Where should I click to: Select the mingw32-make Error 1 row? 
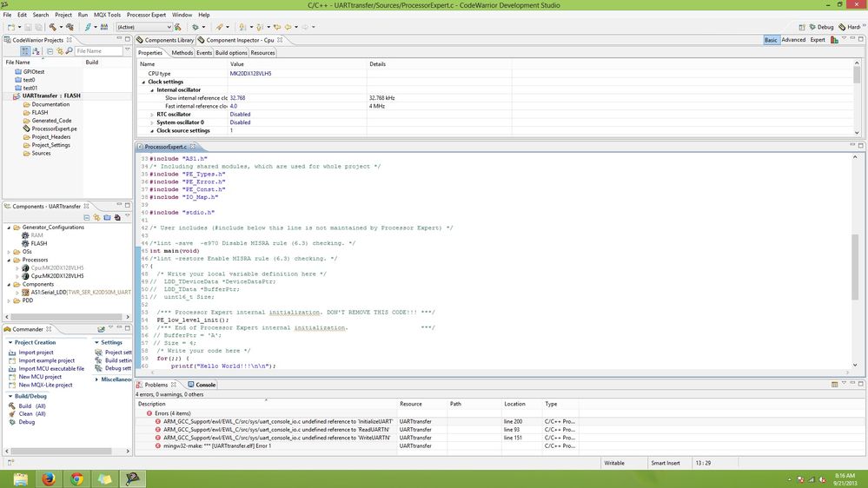coord(357,446)
